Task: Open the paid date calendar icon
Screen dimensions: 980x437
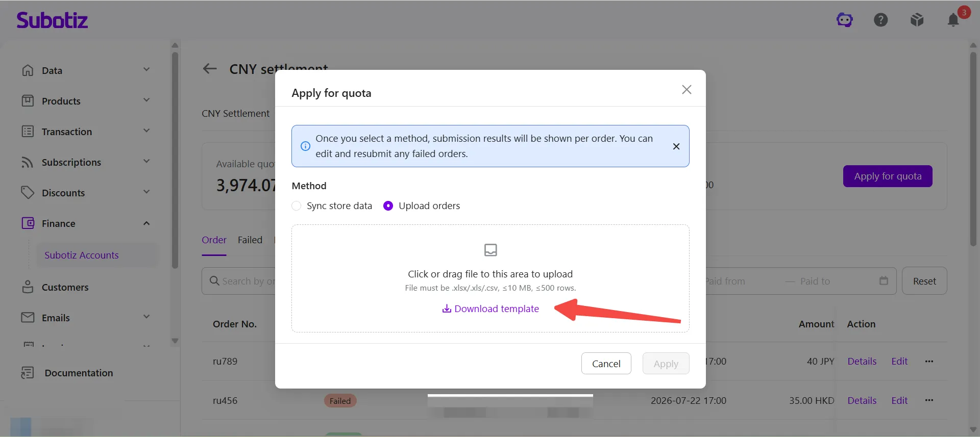Action: pyautogui.click(x=884, y=280)
